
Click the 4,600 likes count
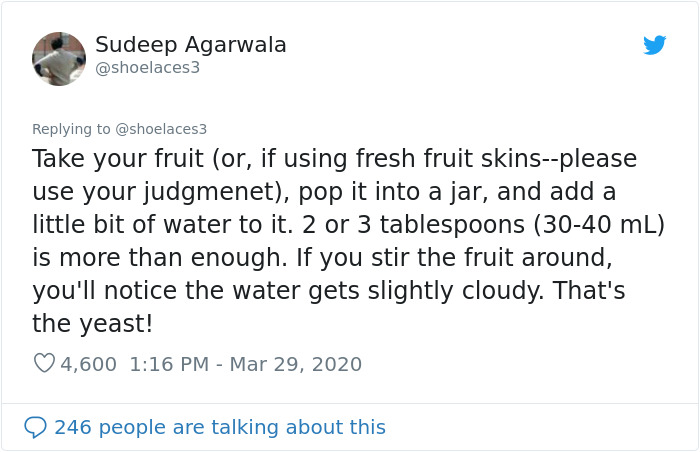click(89, 364)
